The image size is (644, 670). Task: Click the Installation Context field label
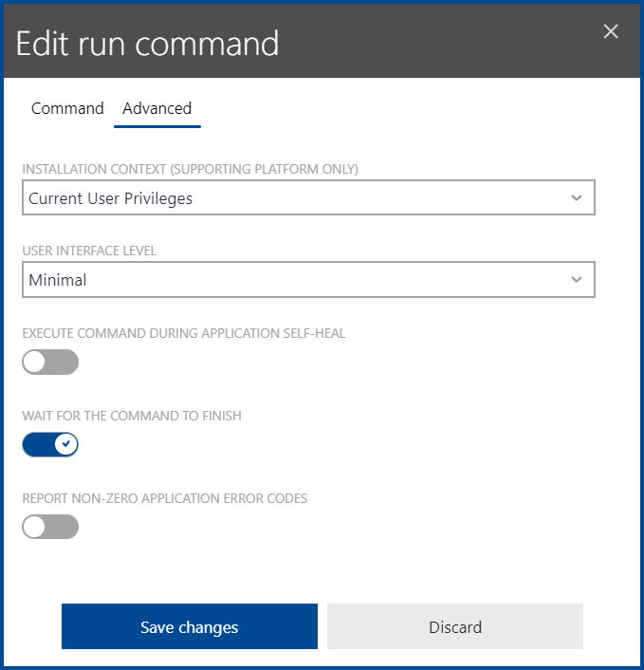click(x=191, y=169)
